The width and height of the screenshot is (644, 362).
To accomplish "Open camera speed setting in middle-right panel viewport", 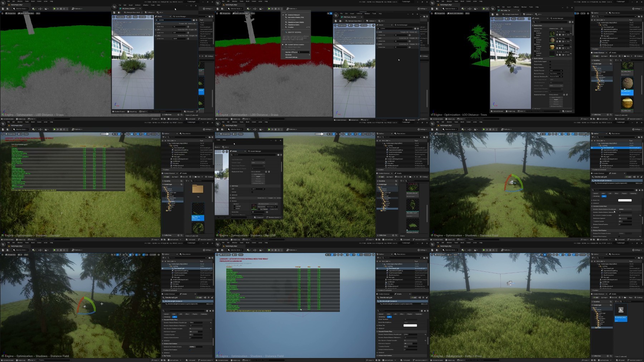I will (x=582, y=134).
